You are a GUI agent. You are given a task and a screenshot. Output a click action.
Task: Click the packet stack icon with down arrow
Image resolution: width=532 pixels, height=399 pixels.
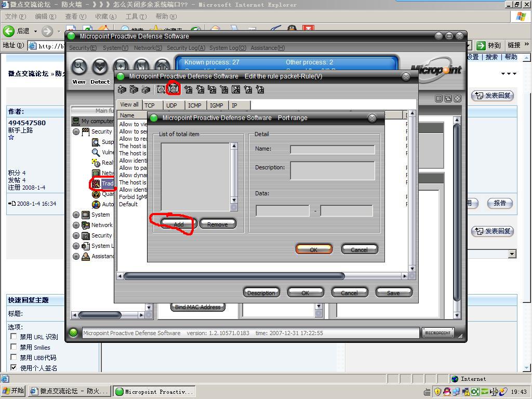point(134,89)
